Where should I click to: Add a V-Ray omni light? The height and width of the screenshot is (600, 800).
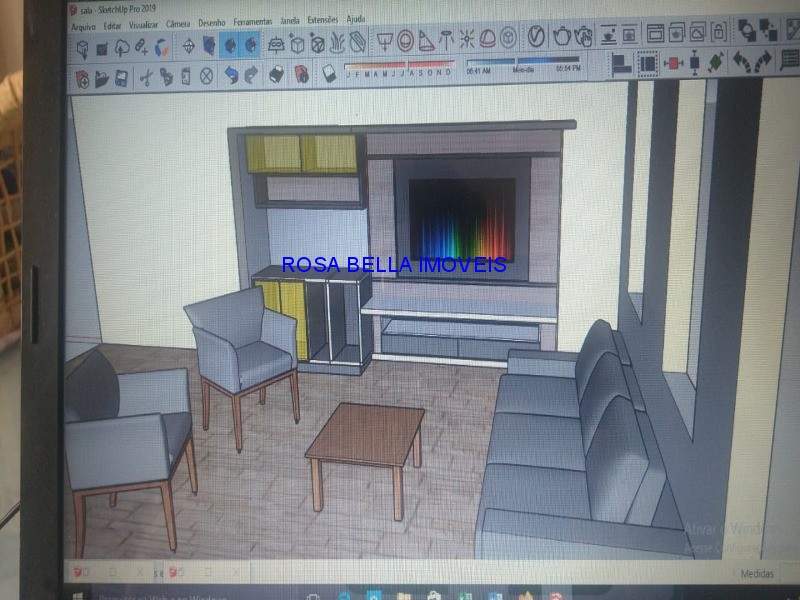coord(466,38)
